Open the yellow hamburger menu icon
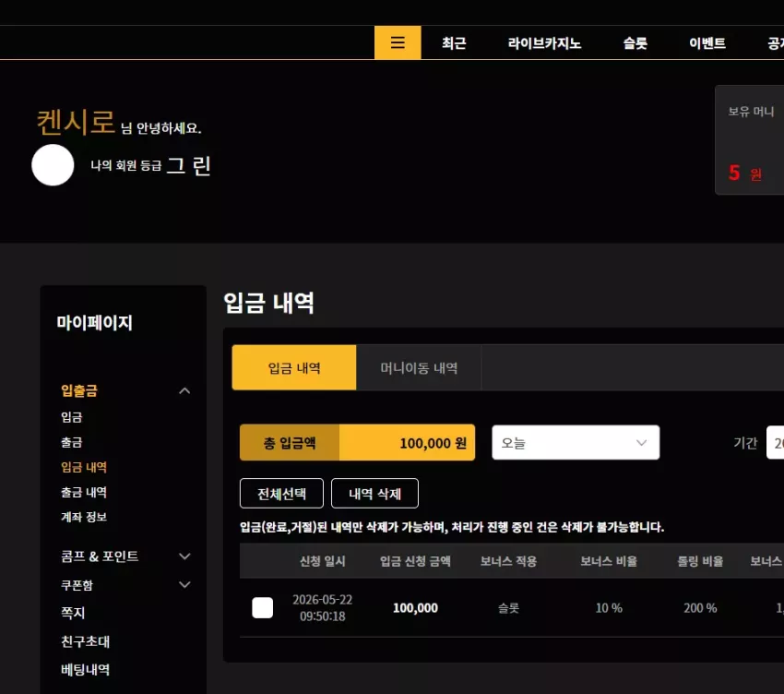The height and width of the screenshot is (694, 784). click(x=398, y=42)
